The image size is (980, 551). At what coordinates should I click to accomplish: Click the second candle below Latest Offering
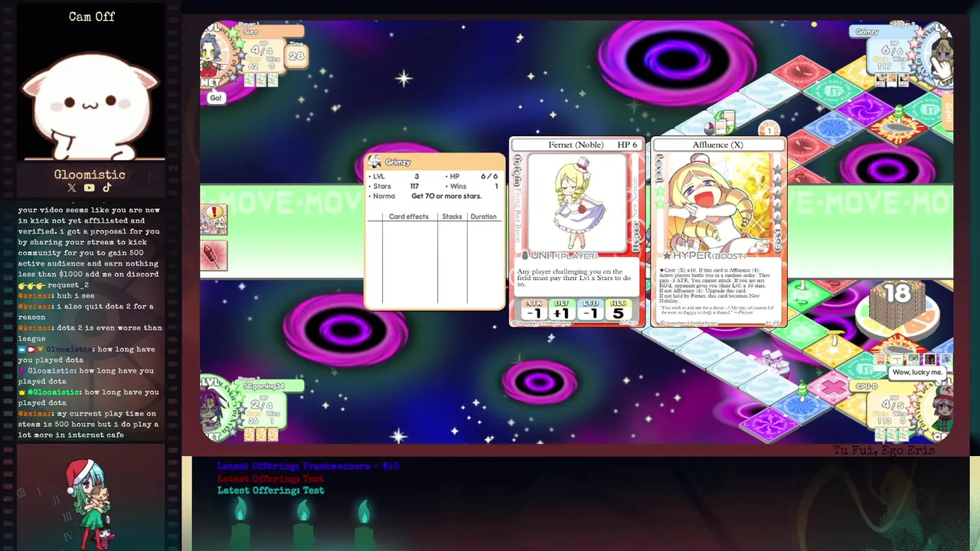click(x=303, y=523)
